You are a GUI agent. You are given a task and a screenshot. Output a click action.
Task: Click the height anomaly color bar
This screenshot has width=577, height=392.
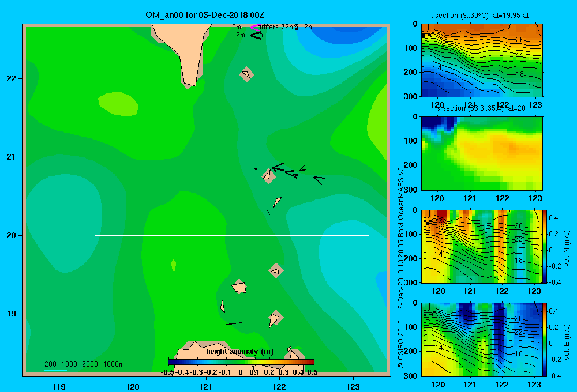point(241,362)
